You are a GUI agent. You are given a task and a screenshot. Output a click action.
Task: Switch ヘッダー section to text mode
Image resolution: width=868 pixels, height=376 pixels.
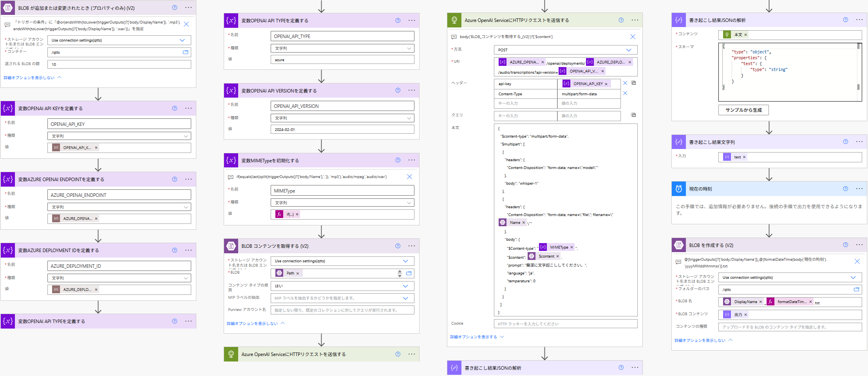pos(633,83)
